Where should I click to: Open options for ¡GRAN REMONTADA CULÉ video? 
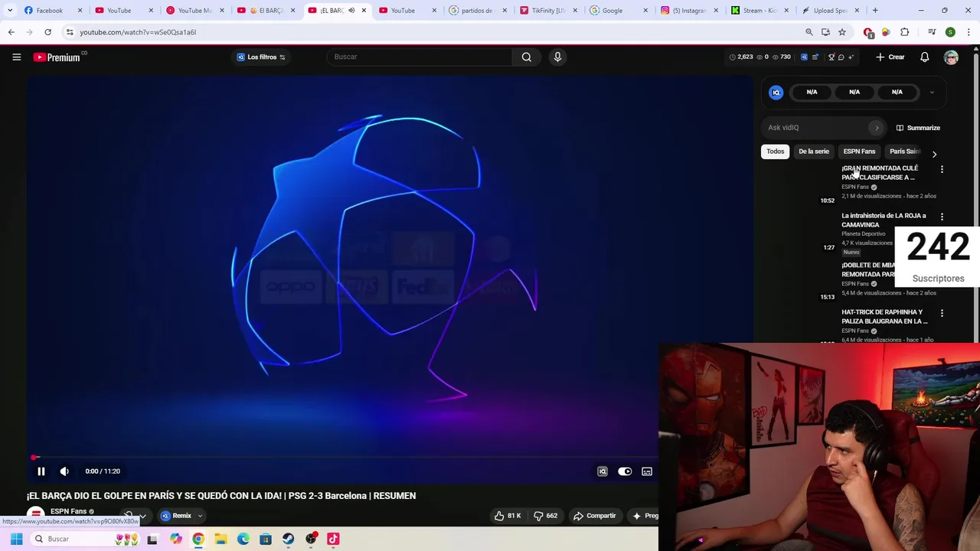pyautogui.click(x=942, y=169)
